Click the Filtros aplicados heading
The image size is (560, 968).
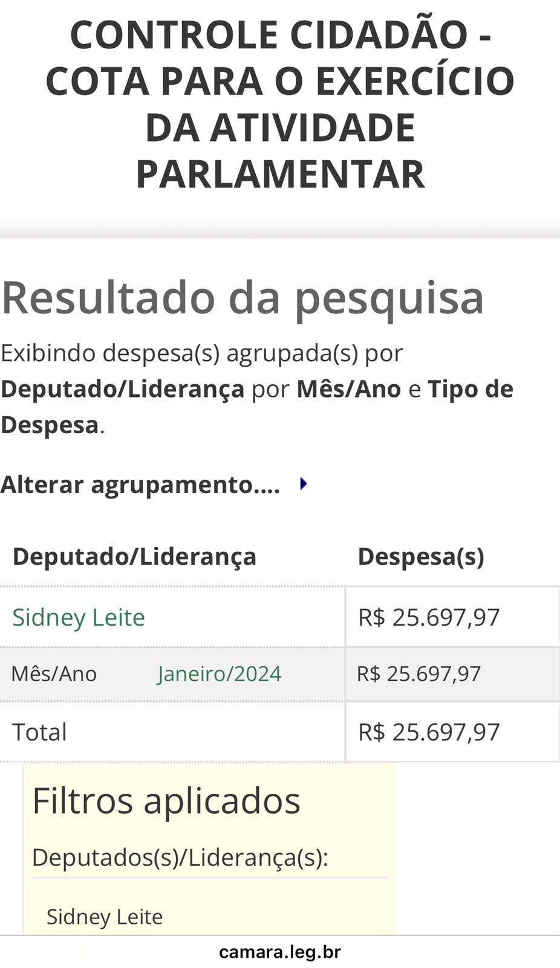pyautogui.click(x=166, y=800)
